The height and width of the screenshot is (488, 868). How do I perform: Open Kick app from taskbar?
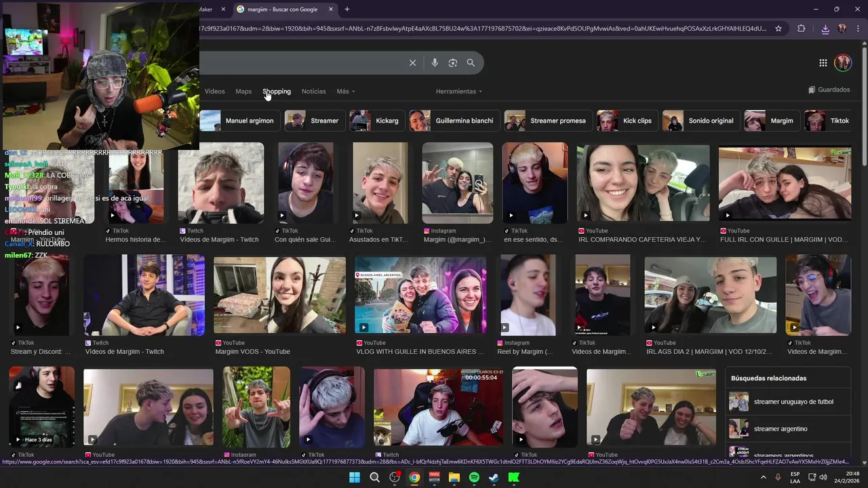(514, 477)
